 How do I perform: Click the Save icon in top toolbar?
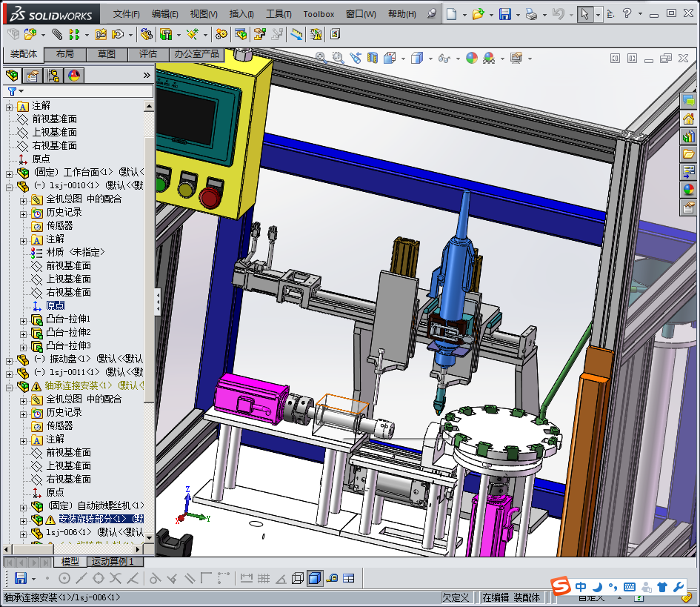(504, 14)
